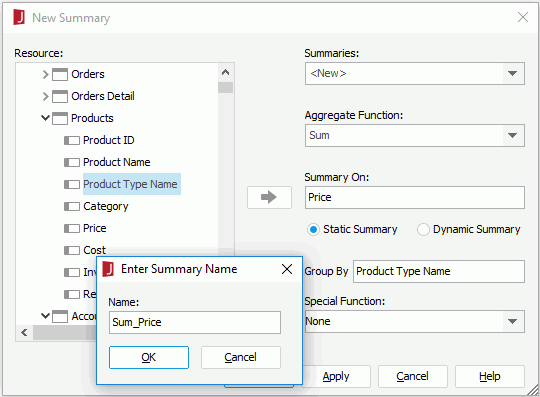Click the Group By field
This screenshot has height=397, width=540.
click(439, 271)
